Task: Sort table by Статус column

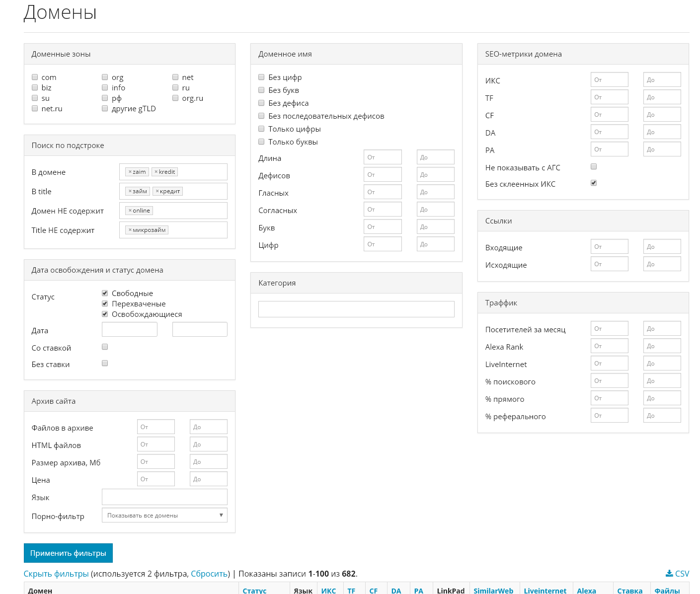Action: coord(254,590)
